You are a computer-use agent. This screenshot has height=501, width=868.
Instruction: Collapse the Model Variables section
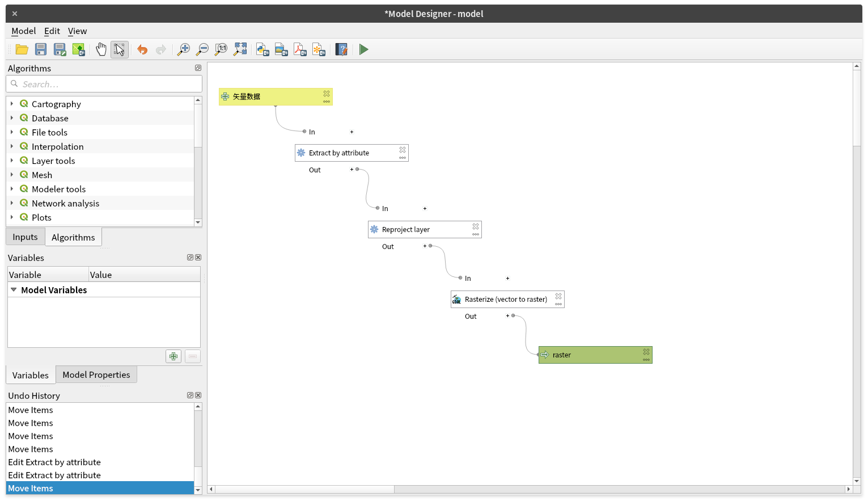point(14,290)
